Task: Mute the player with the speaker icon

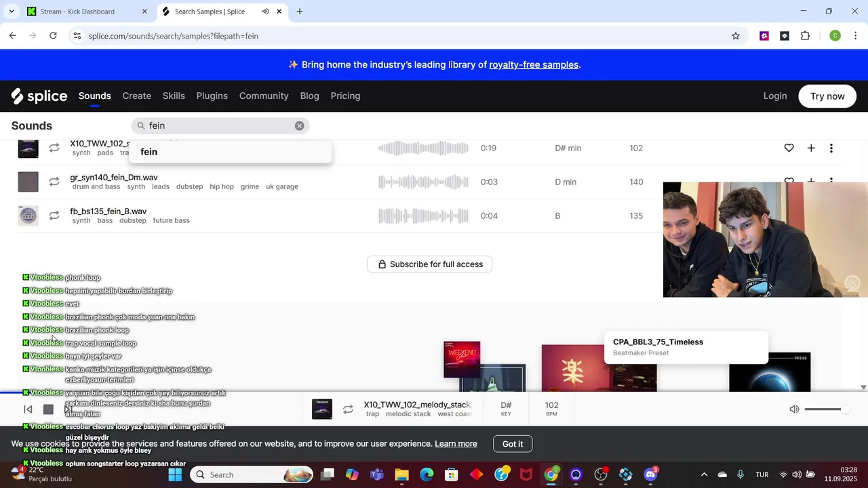Action: [794, 409]
